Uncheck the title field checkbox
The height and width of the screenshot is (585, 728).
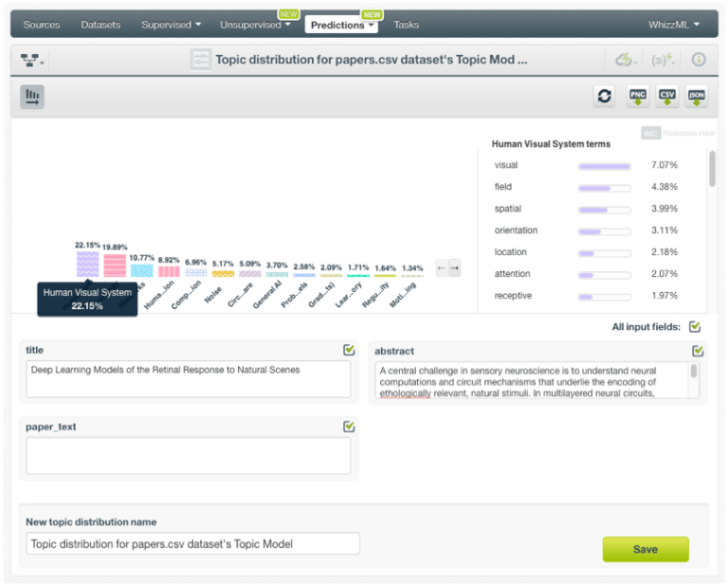tap(349, 350)
